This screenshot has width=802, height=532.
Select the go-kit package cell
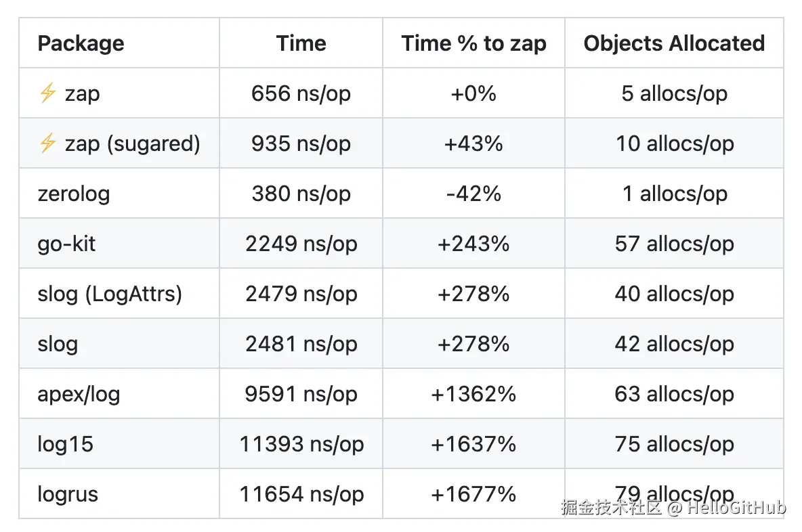[x=66, y=244]
